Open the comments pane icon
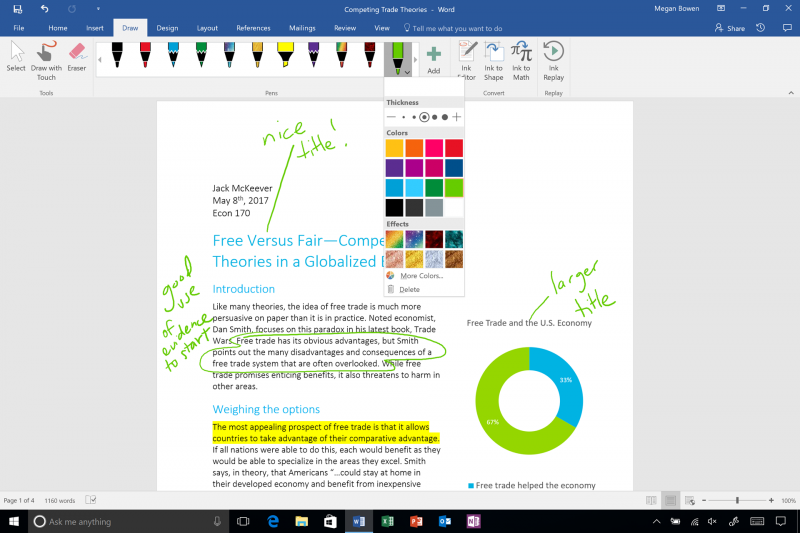Viewport: 800px width, 533px height. (787, 28)
